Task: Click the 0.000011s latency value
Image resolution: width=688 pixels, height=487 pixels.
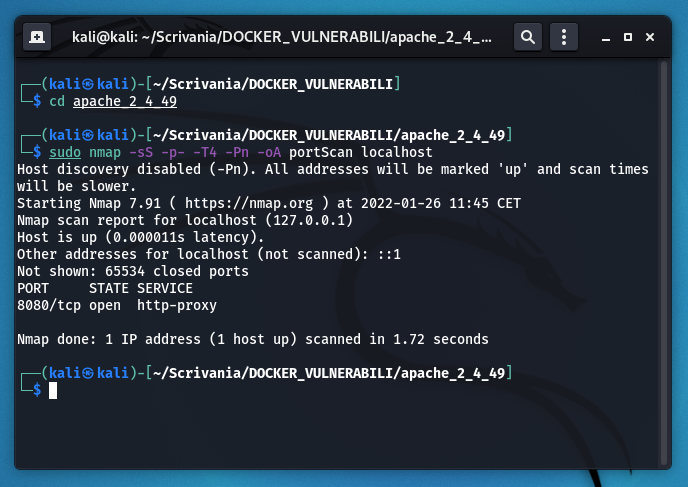Action: click(149, 237)
